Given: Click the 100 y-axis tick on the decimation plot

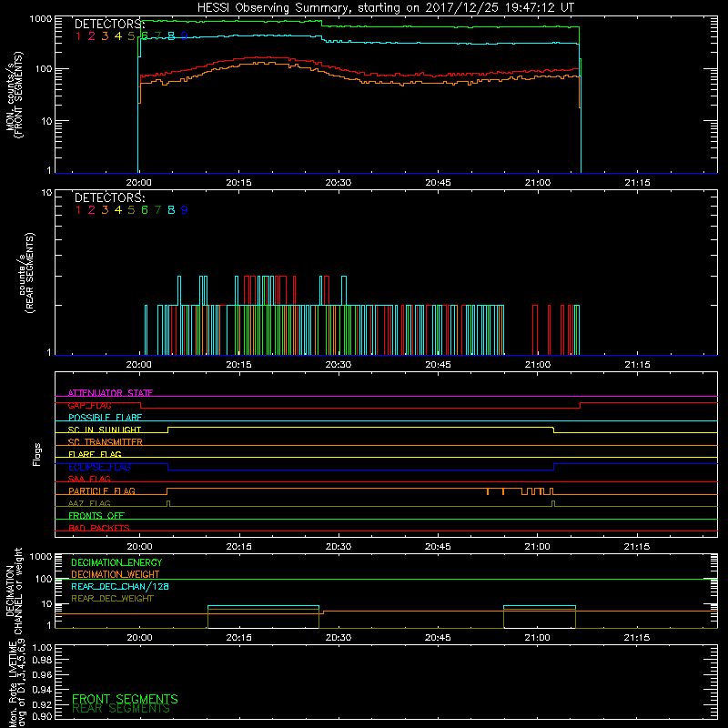Looking at the screenshot, I should point(44,579).
